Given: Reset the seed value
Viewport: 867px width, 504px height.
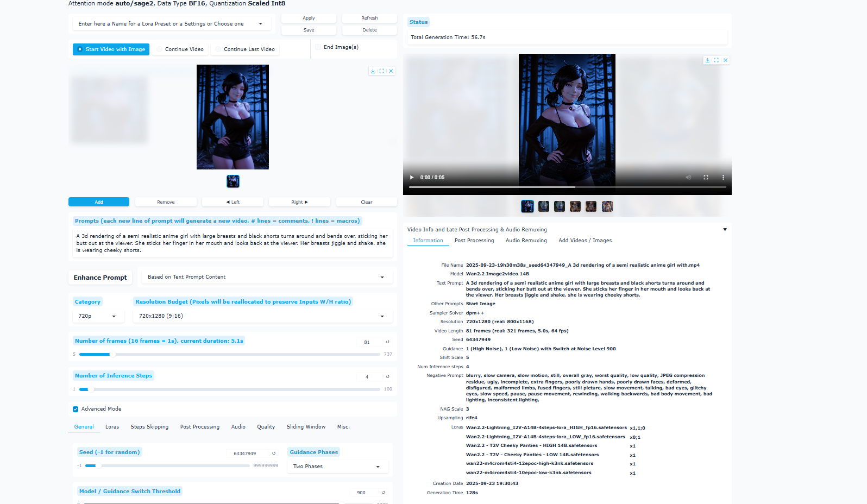Looking at the screenshot, I should pos(274,453).
